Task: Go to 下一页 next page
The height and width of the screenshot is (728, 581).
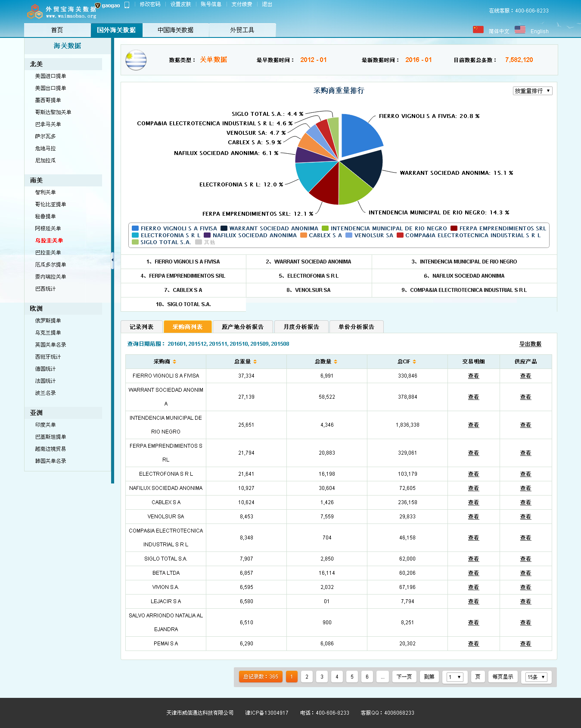Action: [404, 677]
